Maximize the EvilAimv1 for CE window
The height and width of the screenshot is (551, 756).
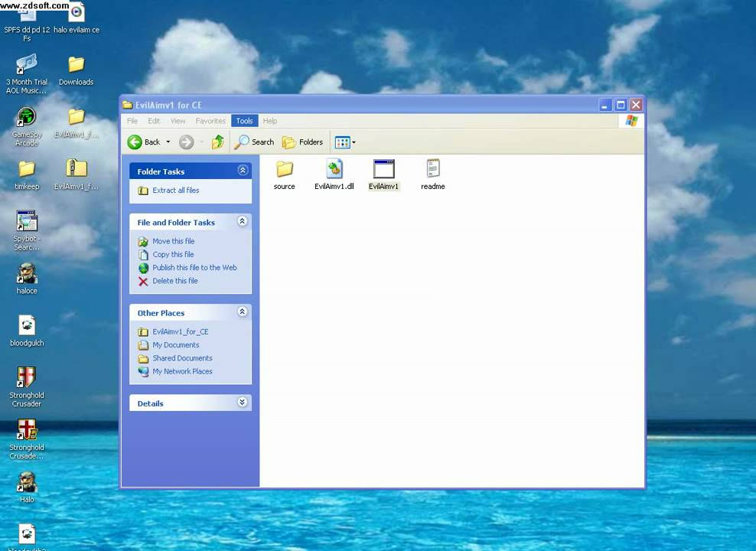(621, 105)
